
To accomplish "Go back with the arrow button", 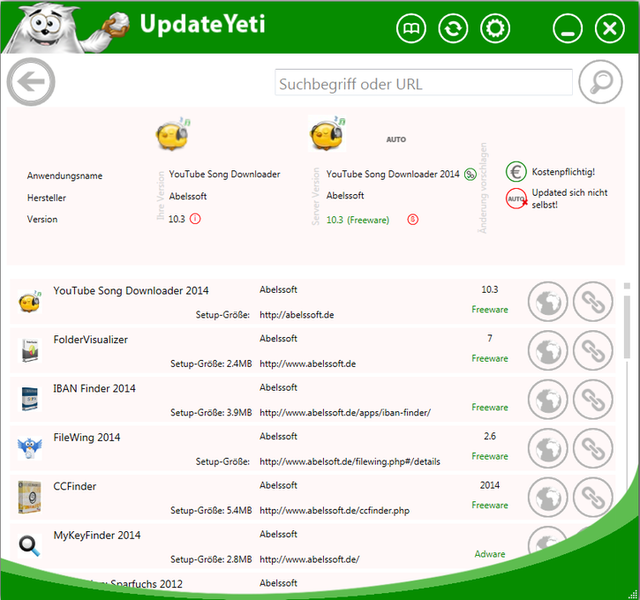I will (x=31, y=82).
